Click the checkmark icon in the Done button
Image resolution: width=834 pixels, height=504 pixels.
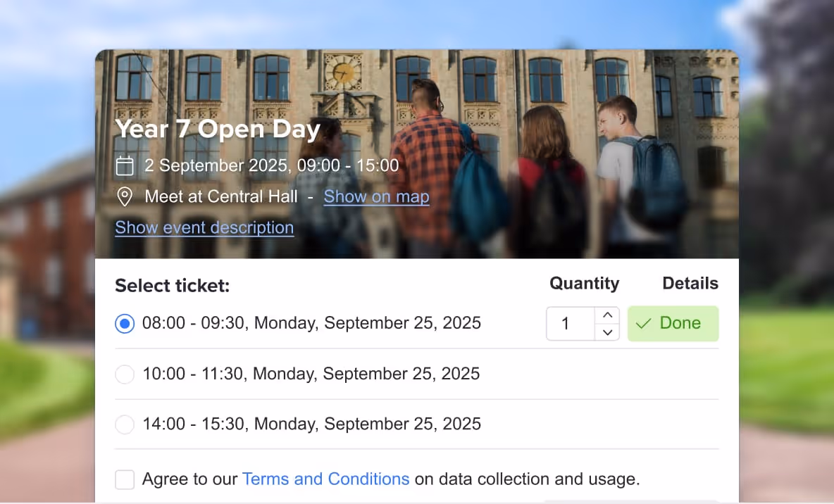point(644,323)
